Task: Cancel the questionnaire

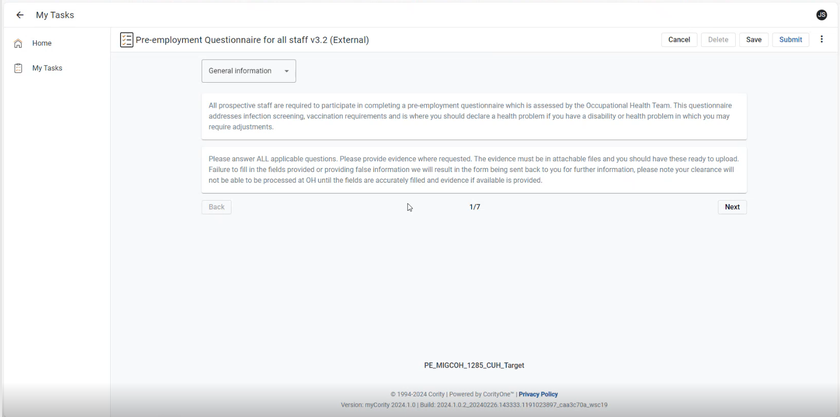Action: click(679, 40)
